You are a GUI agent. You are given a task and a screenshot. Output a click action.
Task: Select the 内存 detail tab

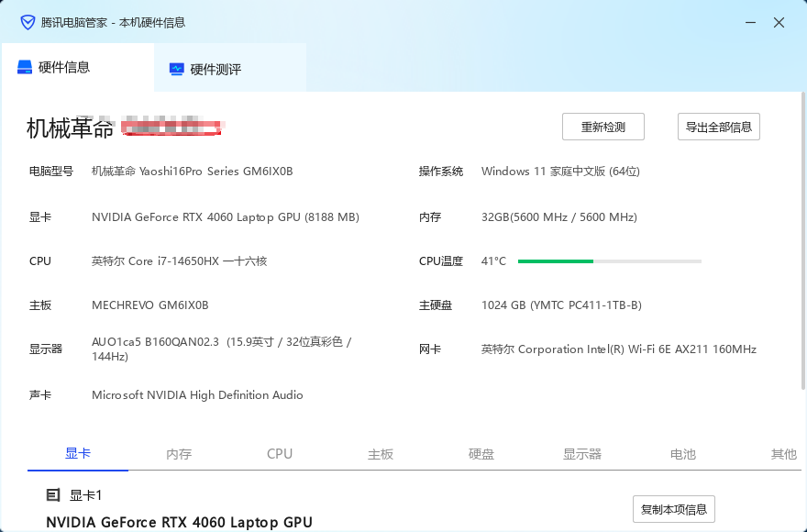(179, 454)
